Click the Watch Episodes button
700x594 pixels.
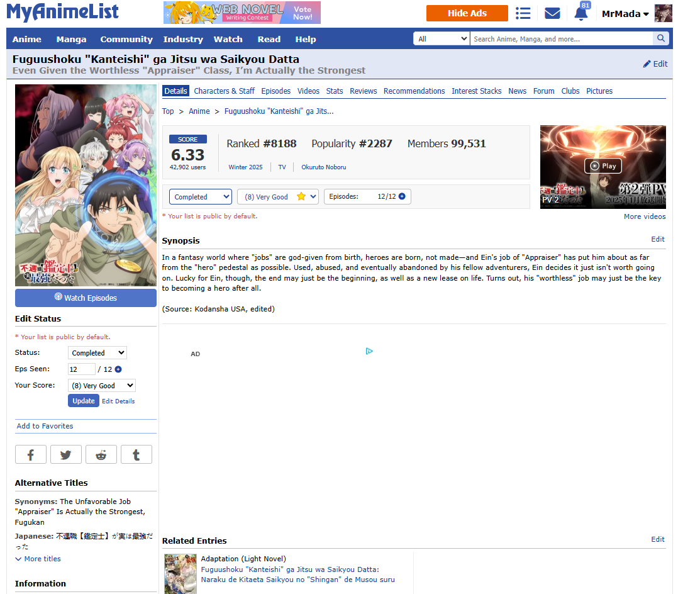coord(86,298)
